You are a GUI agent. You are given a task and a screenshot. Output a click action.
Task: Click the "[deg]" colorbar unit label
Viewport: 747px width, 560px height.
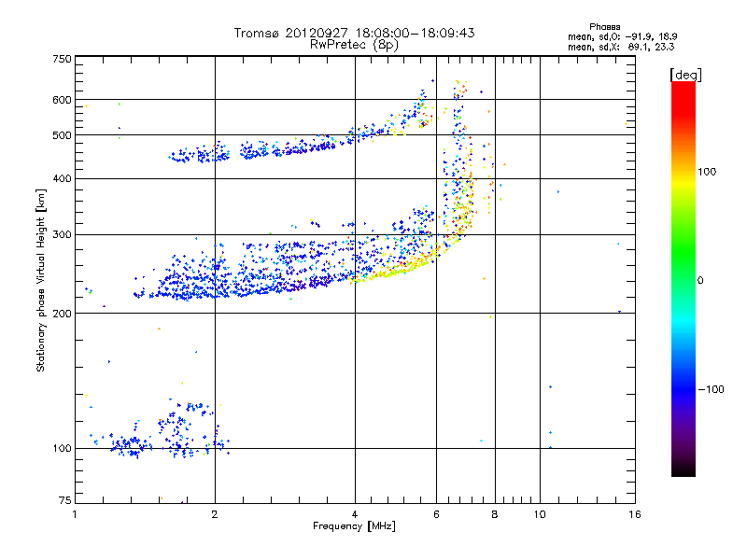tap(685, 75)
